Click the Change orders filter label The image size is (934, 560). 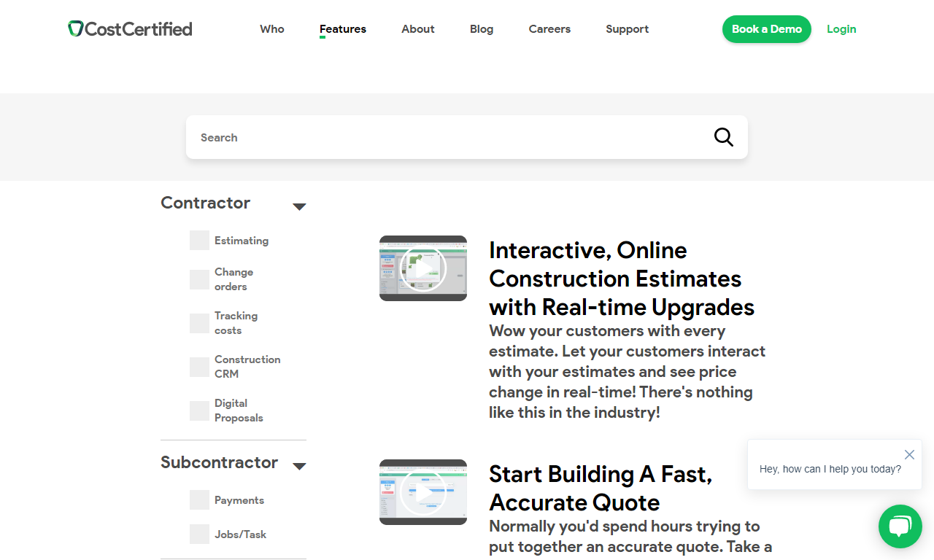[233, 279]
